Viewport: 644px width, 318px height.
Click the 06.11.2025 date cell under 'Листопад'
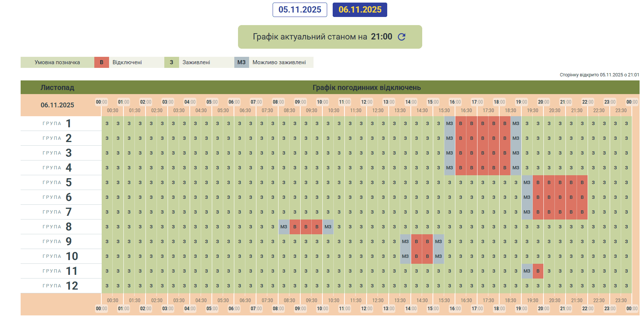pos(57,105)
